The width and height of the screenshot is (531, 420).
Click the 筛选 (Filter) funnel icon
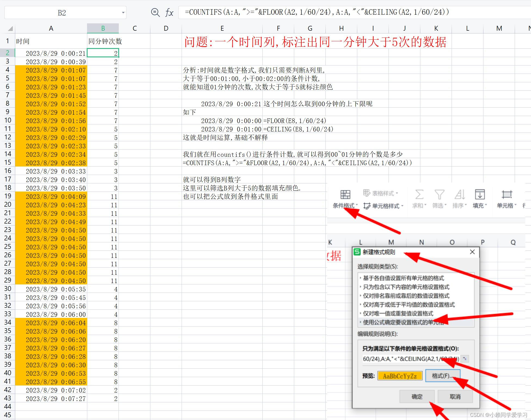coord(439,195)
